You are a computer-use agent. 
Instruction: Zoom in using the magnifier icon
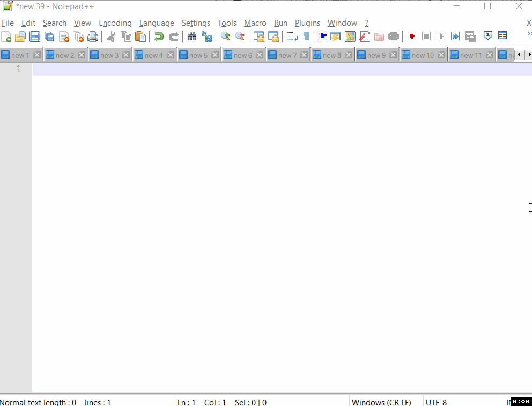click(x=225, y=36)
